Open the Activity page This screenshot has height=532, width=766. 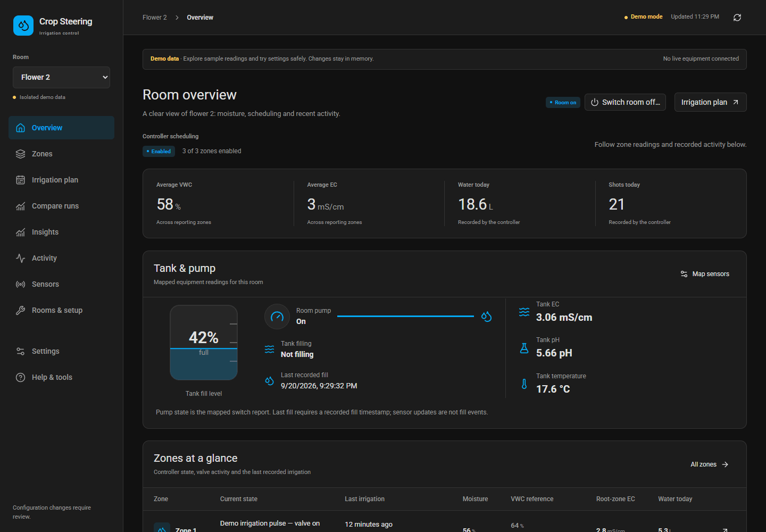(x=61, y=258)
